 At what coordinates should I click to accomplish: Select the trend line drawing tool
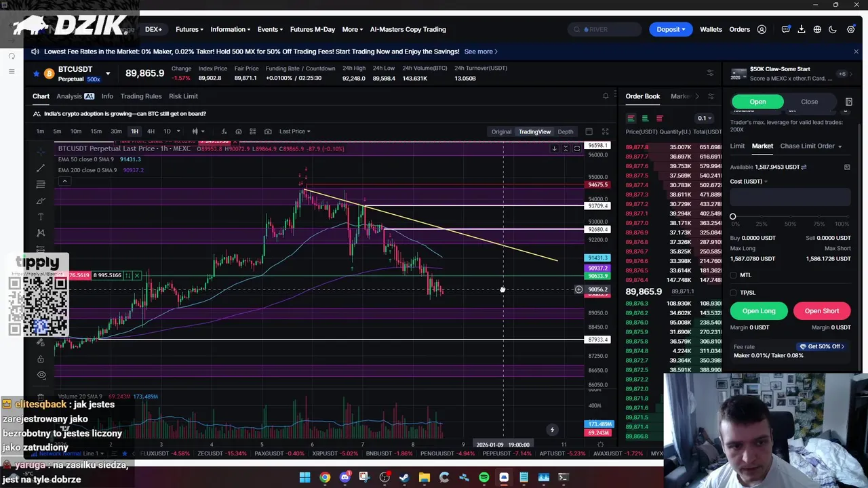click(41, 167)
